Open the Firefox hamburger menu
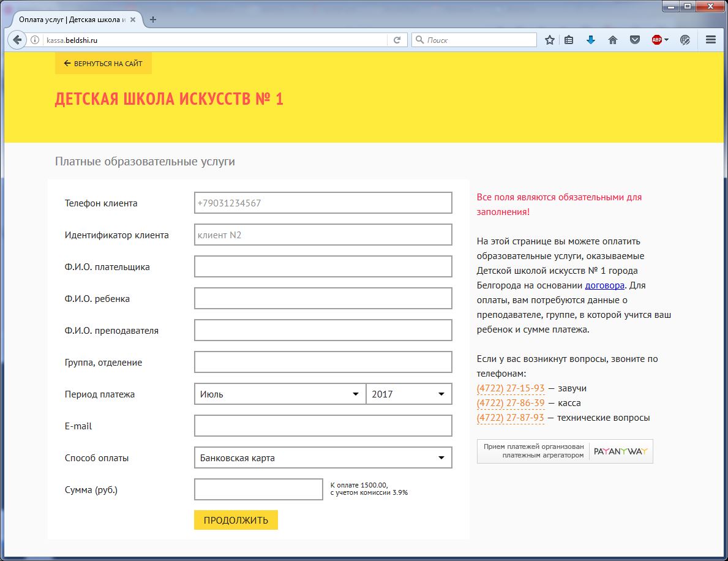This screenshot has width=728, height=561. point(710,40)
